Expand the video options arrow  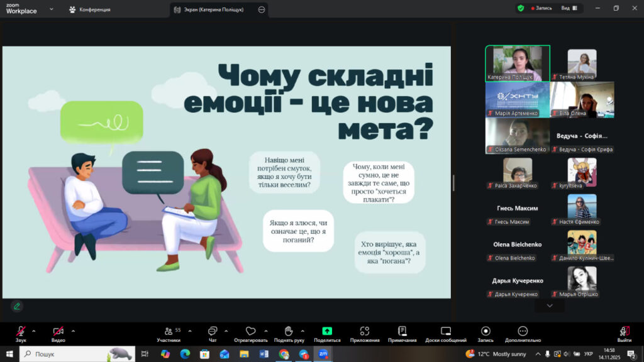(x=73, y=331)
